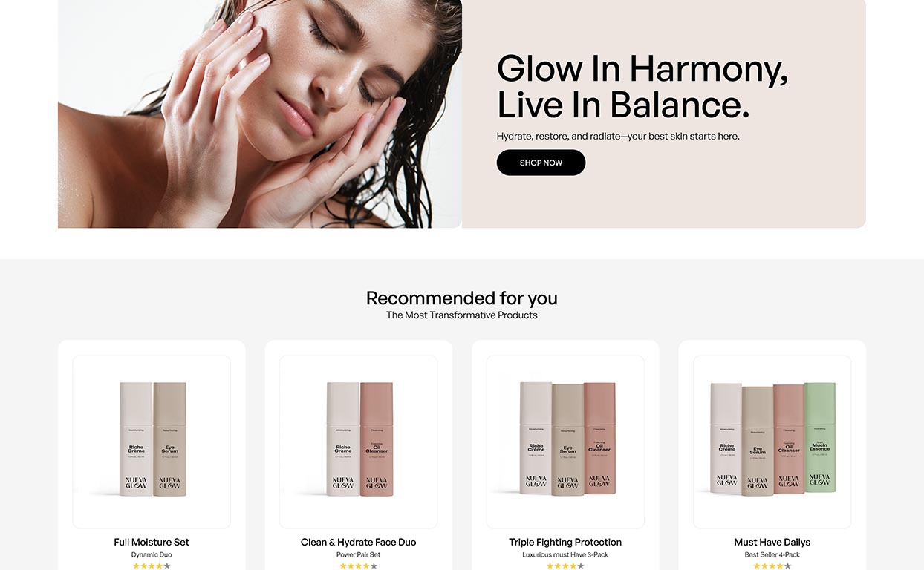
Task: Click the hero image of woman touching face
Action: [x=260, y=114]
